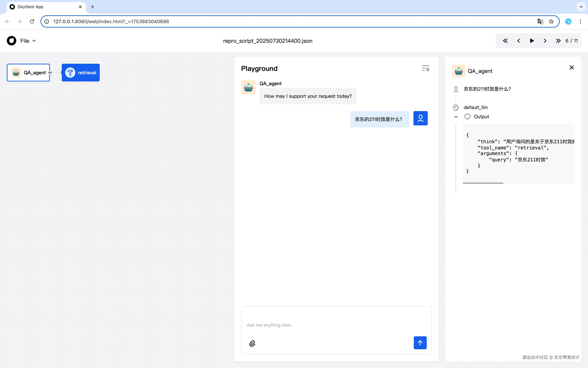588x368 pixels.
Task: Click QA_agent robot icon in detail panel
Action: point(459,71)
